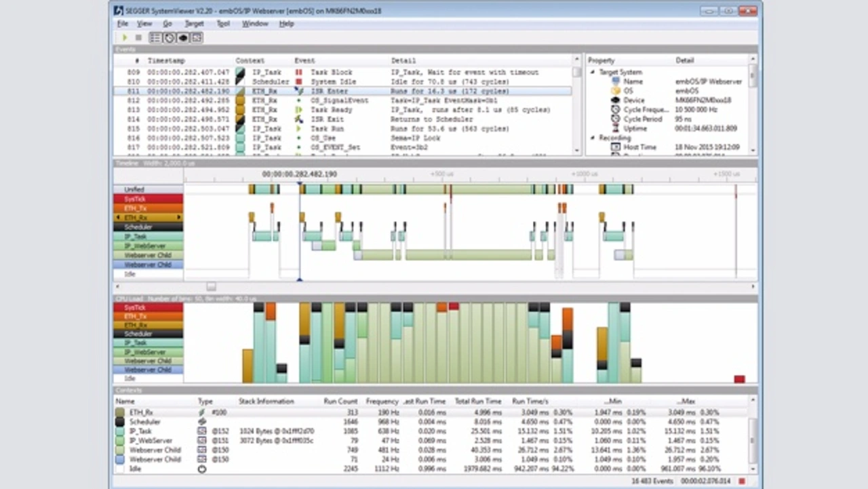The image size is (868, 489).
Task: Click right arrow on ETH_Rx timeline row
Action: click(179, 218)
